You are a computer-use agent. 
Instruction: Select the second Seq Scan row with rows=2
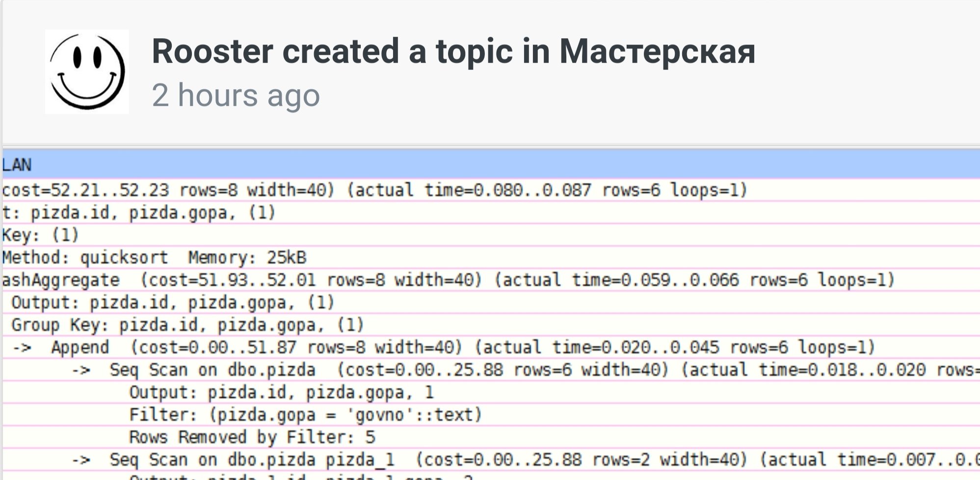(x=540, y=460)
